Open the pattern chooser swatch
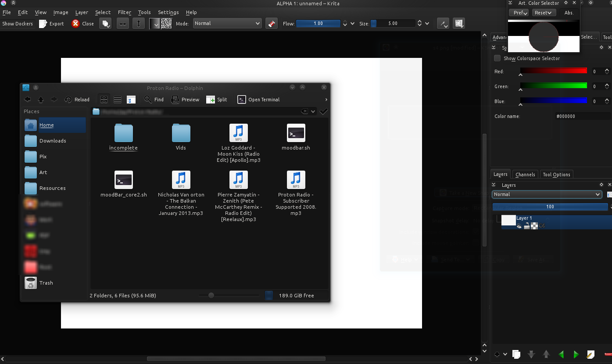Screen dimensions: 612x364 pyautogui.click(x=166, y=24)
